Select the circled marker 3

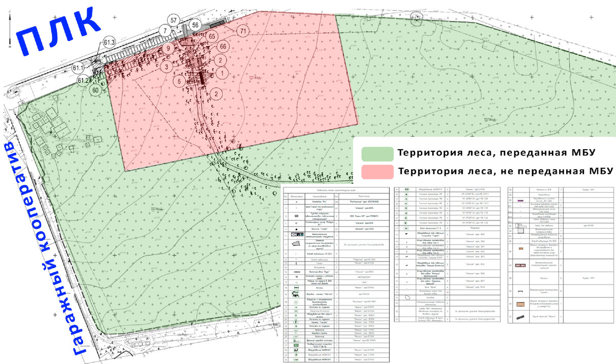click(x=166, y=66)
